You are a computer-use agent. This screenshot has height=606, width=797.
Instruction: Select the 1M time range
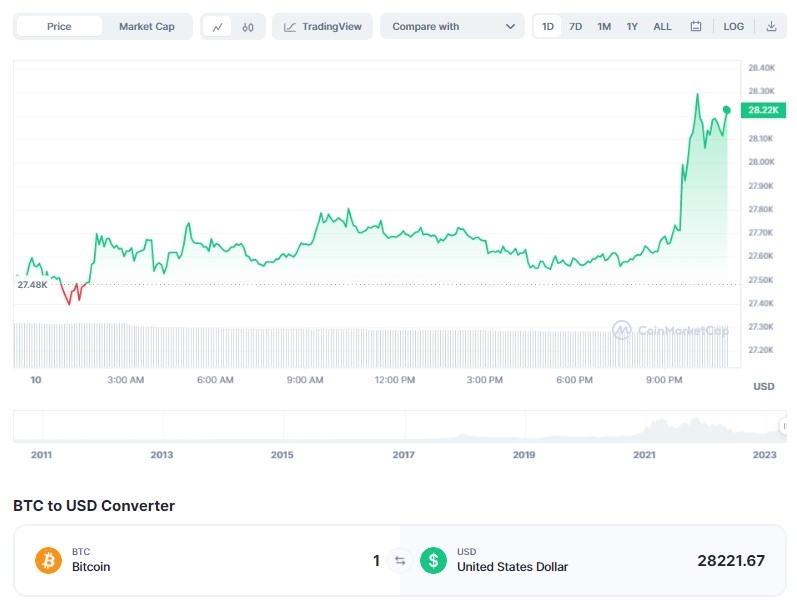[x=604, y=26]
